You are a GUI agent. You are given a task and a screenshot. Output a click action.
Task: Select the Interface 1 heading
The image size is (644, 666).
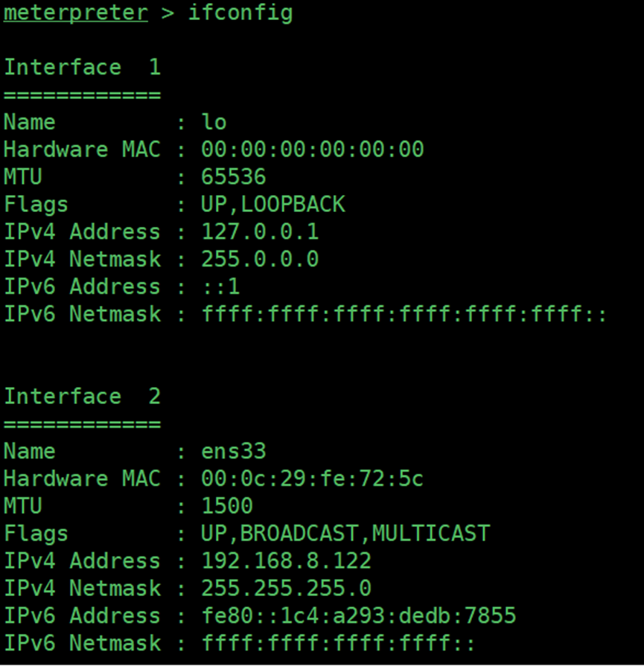[x=83, y=68]
